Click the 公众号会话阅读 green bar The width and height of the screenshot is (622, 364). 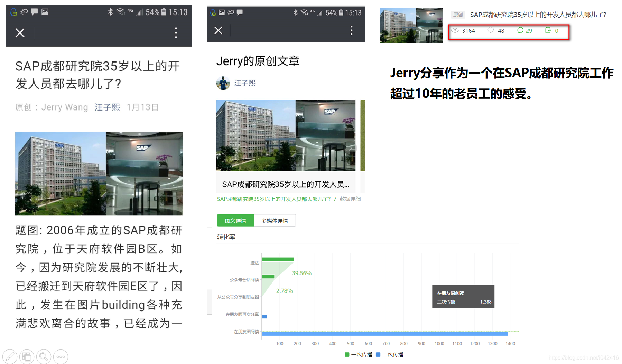pos(268,277)
